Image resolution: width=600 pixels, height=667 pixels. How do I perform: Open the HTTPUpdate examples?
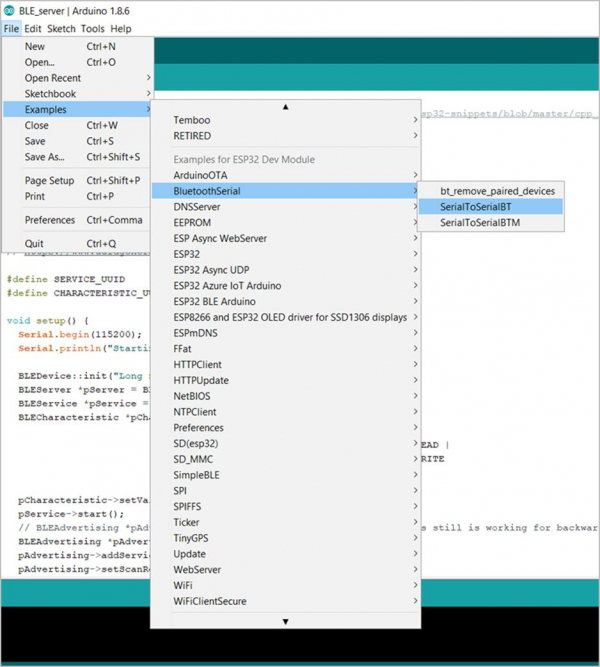tap(286, 380)
